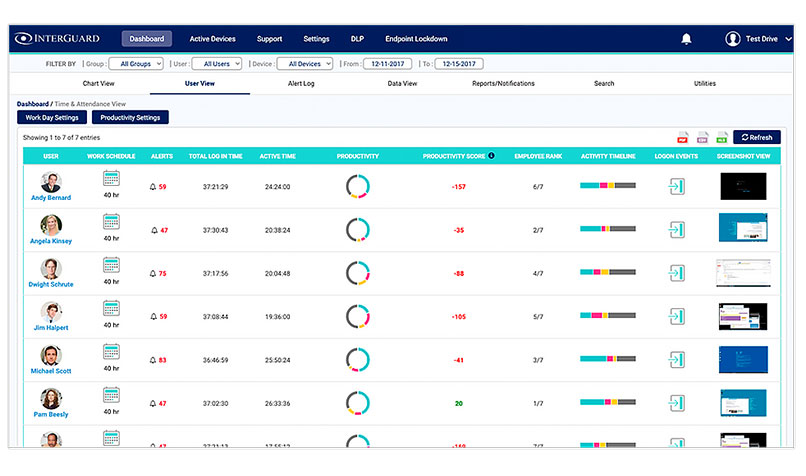Export the table as CSV
Screen dimensions: 806x476
pyautogui.click(x=702, y=137)
